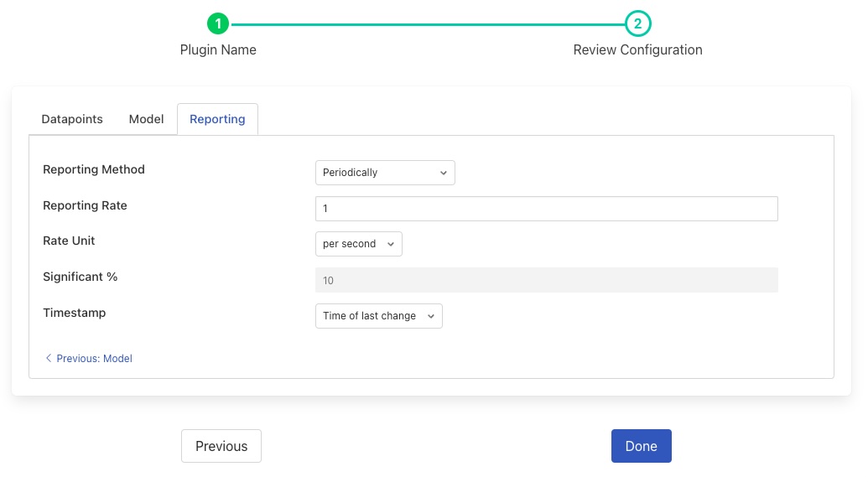Click the Rate Unit label text

click(69, 241)
